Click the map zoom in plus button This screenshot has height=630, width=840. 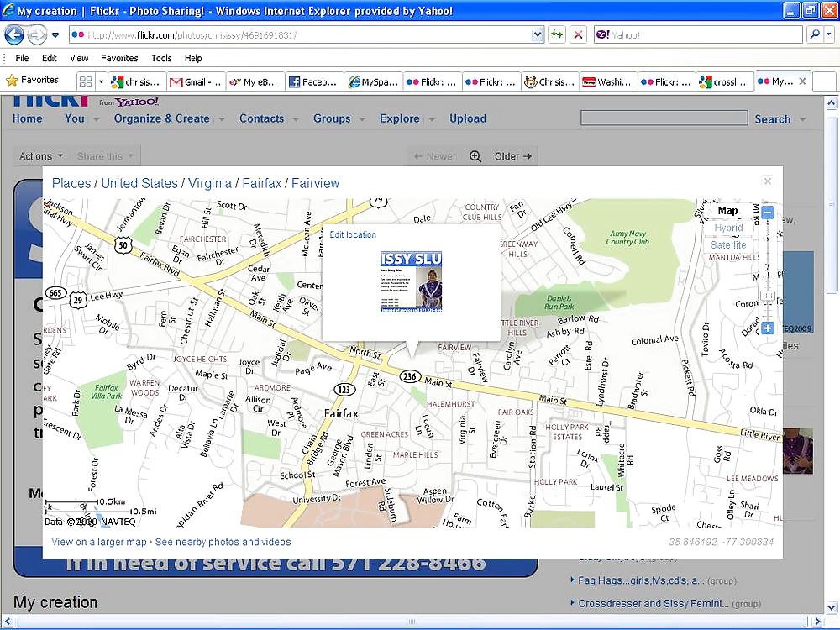[768, 328]
